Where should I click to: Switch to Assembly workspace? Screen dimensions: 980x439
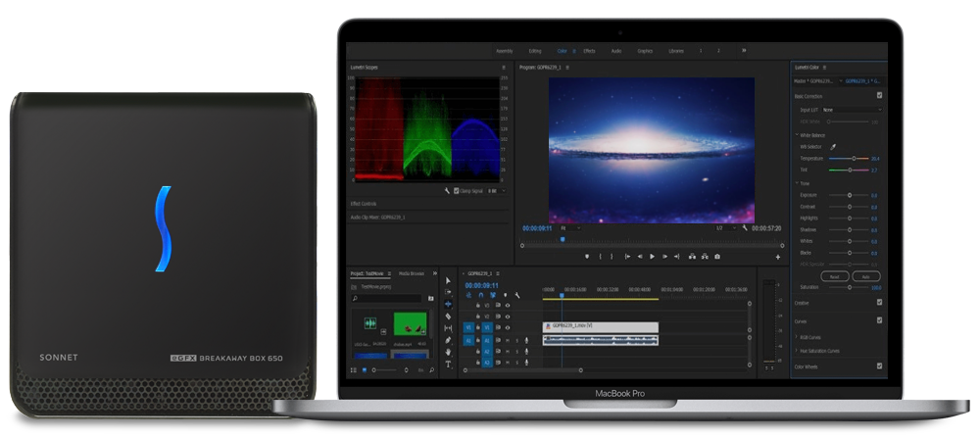pos(505,51)
